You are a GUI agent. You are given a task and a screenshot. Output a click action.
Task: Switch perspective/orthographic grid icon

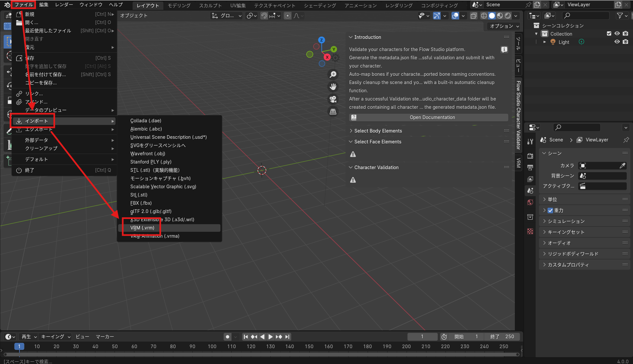click(333, 112)
